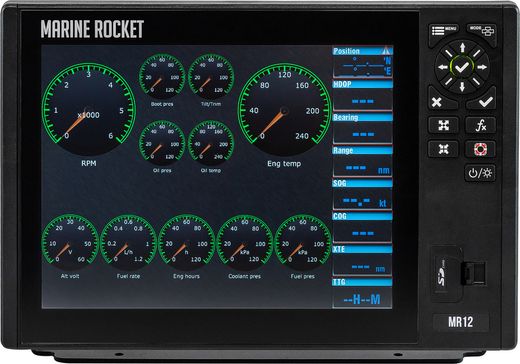The height and width of the screenshot is (364, 520).
Task: Select the Eng temp gauge
Action: click(284, 109)
